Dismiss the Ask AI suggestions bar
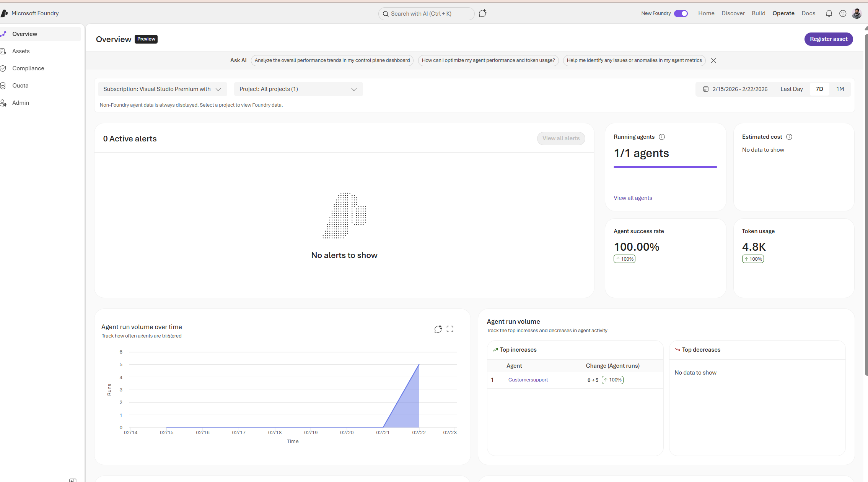This screenshot has height=482, width=868. (713, 60)
